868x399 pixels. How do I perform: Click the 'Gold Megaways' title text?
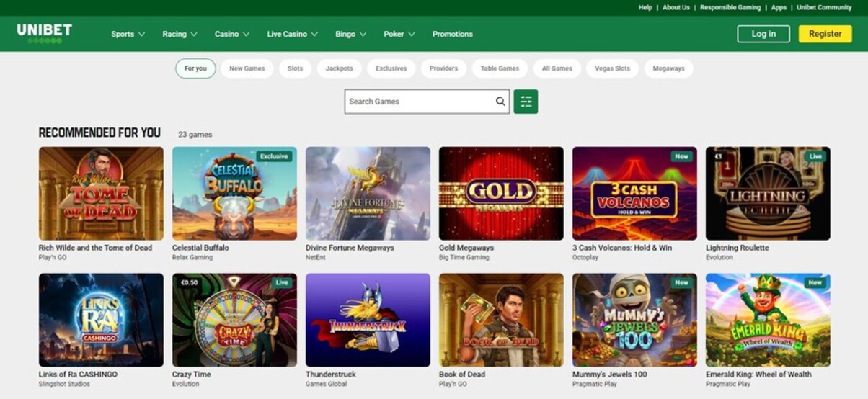[466, 248]
